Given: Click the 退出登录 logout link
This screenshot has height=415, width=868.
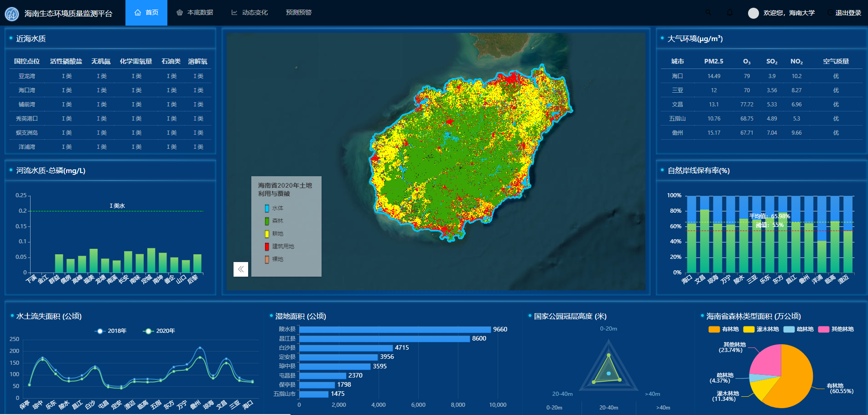Looking at the screenshot, I should (x=848, y=13).
